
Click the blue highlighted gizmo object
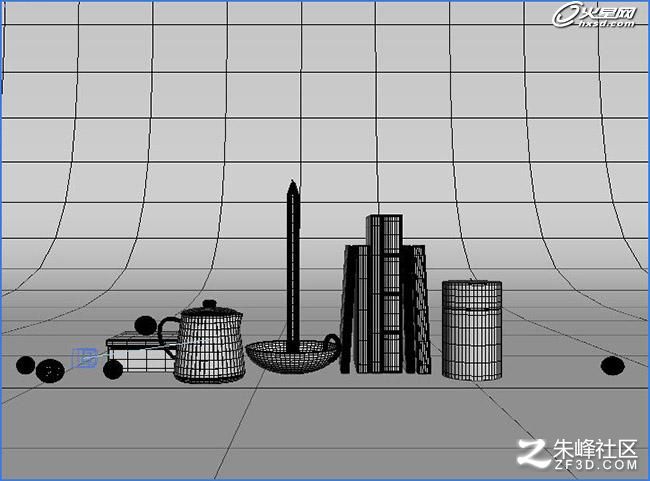(x=85, y=358)
